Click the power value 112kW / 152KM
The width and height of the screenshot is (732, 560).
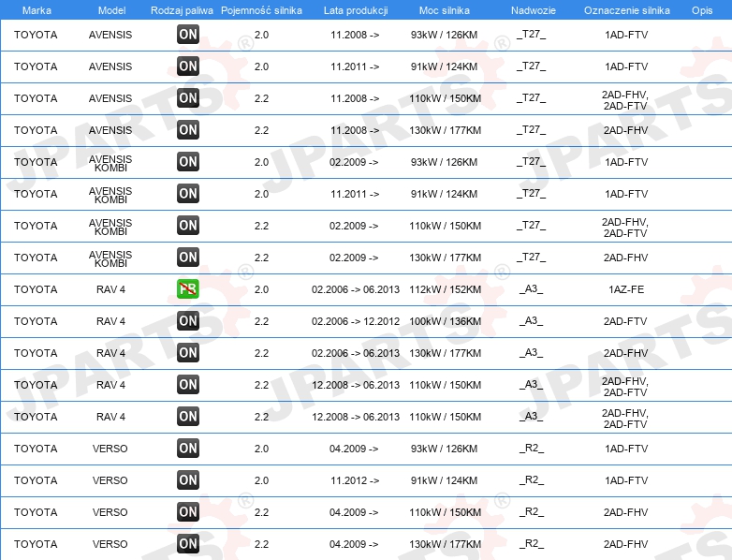coord(445,289)
